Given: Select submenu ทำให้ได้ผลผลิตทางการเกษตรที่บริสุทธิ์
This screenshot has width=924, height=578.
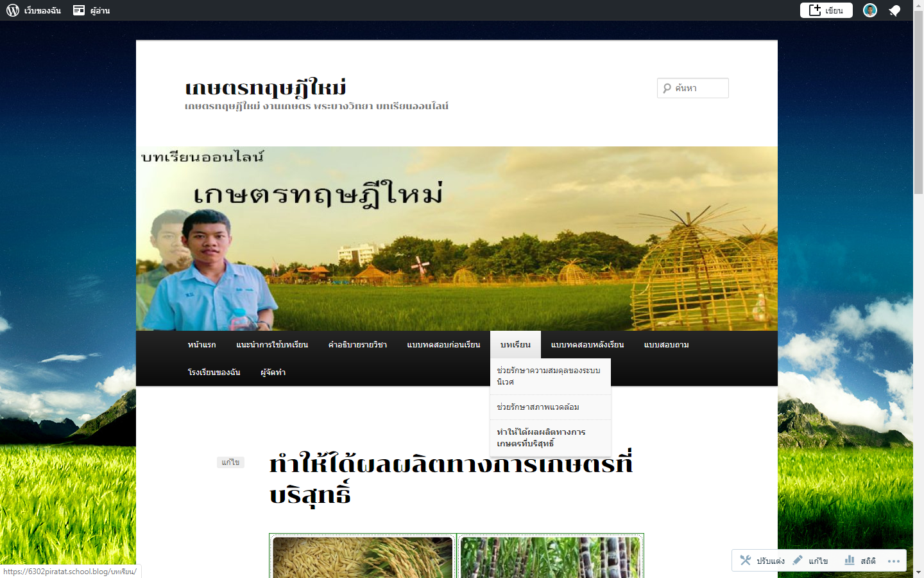Looking at the screenshot, I should coord(541,438).
